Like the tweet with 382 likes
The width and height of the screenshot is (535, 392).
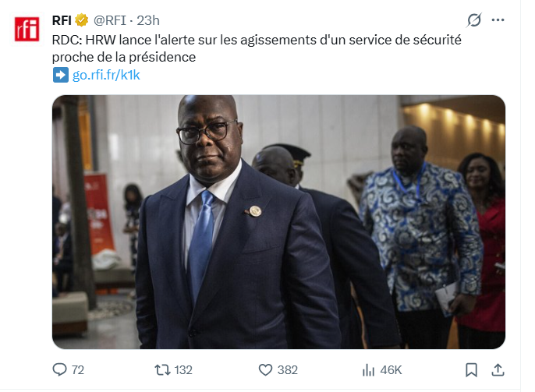pyautogui.click(x=265, y=370)
